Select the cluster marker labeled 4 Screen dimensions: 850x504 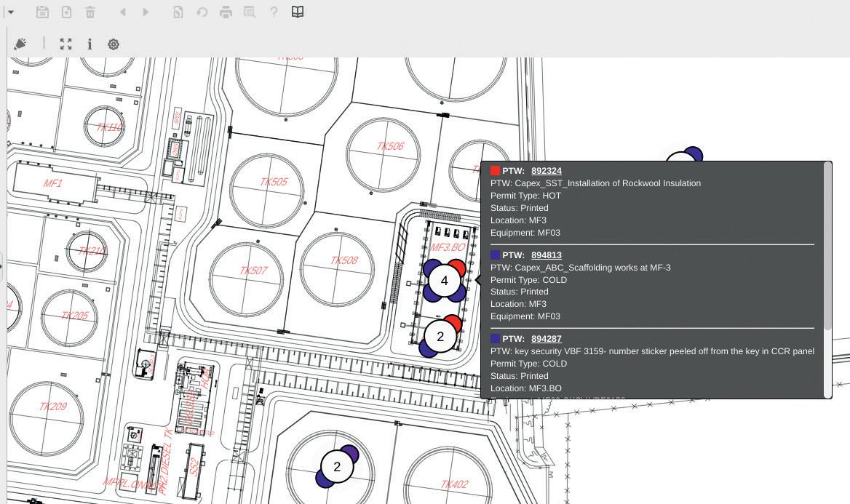[444, 281]
